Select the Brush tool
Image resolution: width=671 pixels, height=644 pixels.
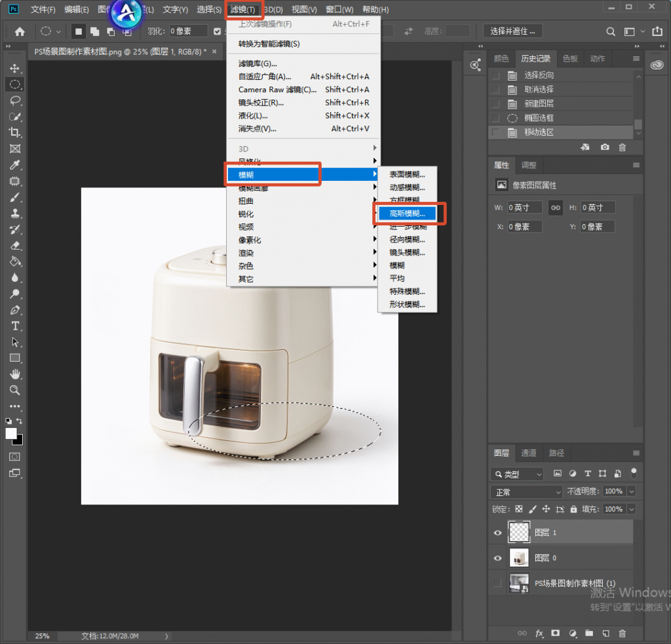click(15, 197)
